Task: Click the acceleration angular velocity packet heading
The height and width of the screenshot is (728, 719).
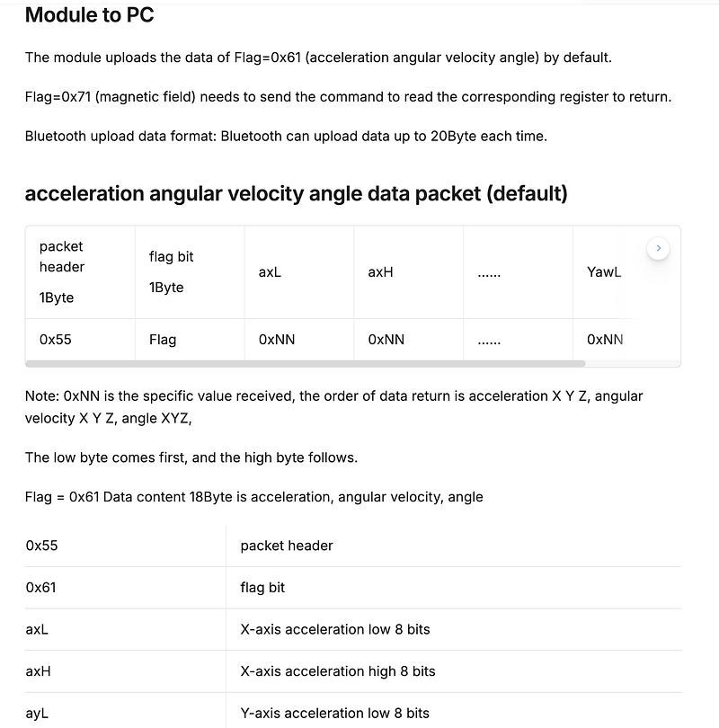Action: pyautogui.click(x=297, y=193)
